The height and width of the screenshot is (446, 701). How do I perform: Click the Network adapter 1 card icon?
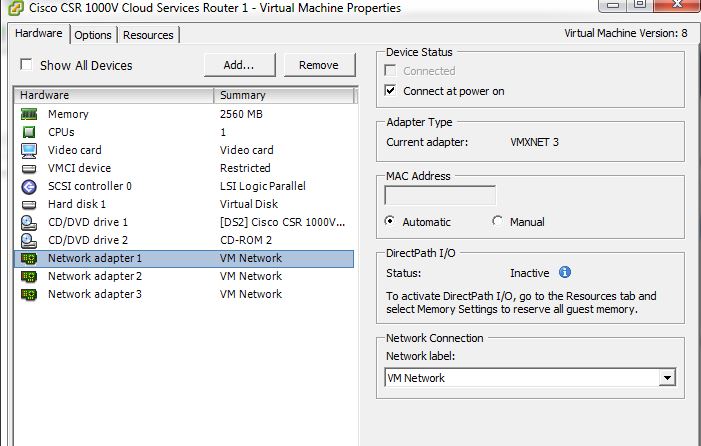click(x=29, y=258)
